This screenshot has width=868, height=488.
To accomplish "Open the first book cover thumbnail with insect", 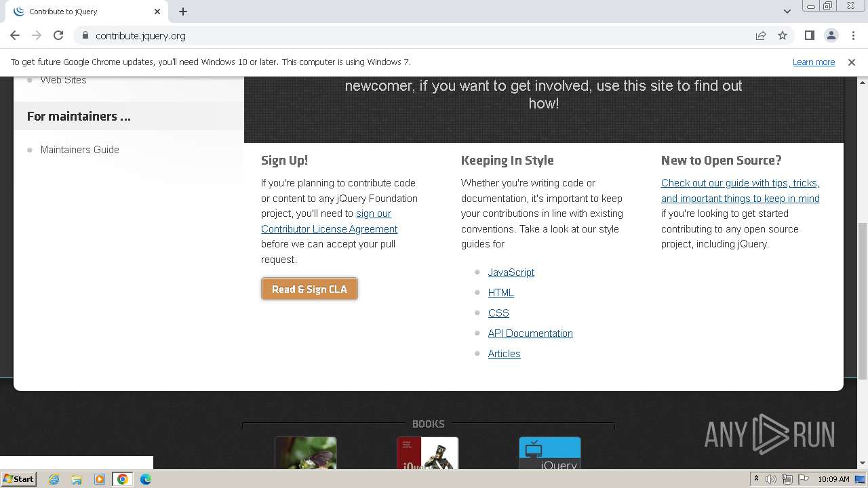I will pos(305,453).
